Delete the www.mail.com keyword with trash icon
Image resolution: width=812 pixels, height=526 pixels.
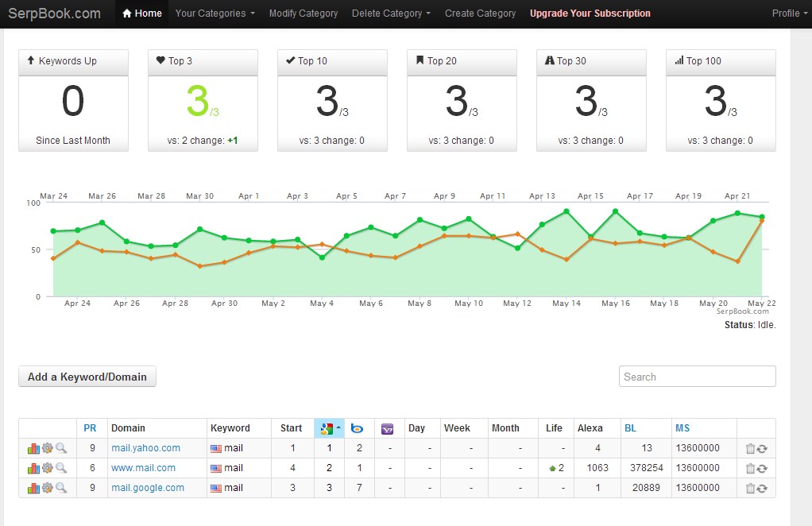pyautogui.click(x=750, y=469)
